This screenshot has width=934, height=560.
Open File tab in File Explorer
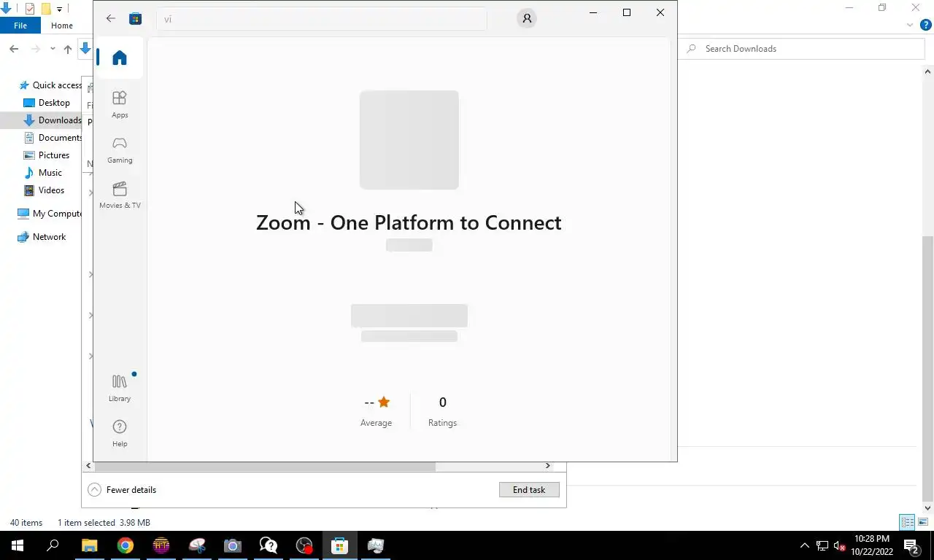(x=20, y=26)
